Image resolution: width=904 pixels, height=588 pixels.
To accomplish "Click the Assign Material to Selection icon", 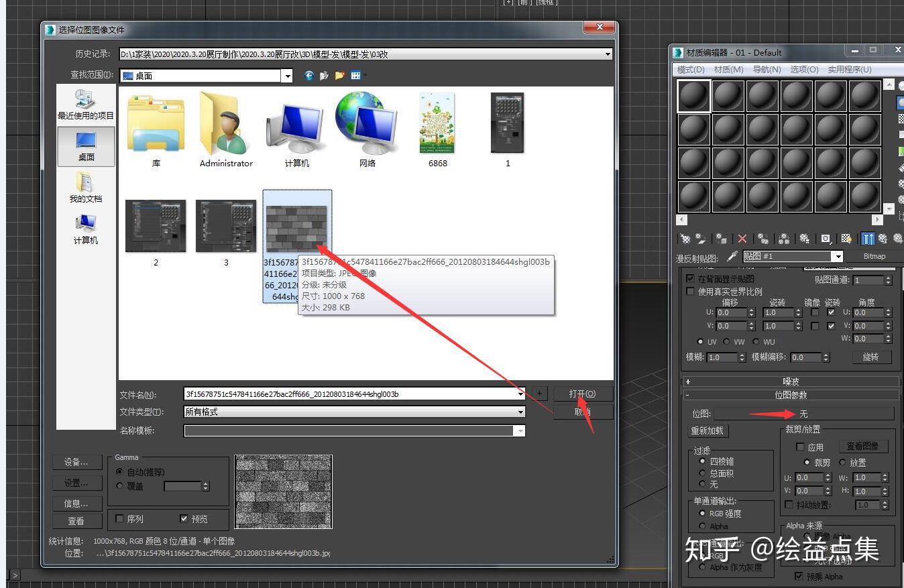I will click(720, 238).
